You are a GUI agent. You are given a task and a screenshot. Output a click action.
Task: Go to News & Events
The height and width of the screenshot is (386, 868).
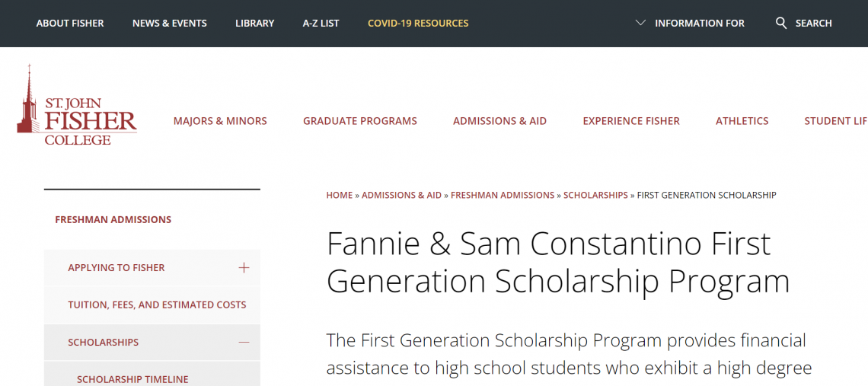[x=170, y=23]
